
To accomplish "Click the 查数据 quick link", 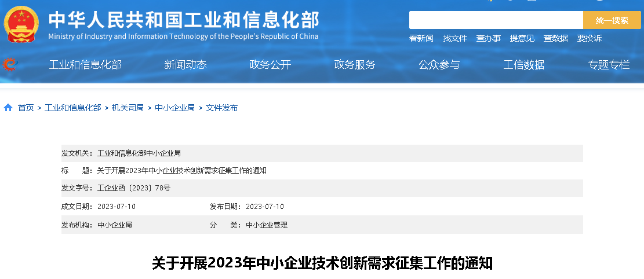I will tap(555, 38).
